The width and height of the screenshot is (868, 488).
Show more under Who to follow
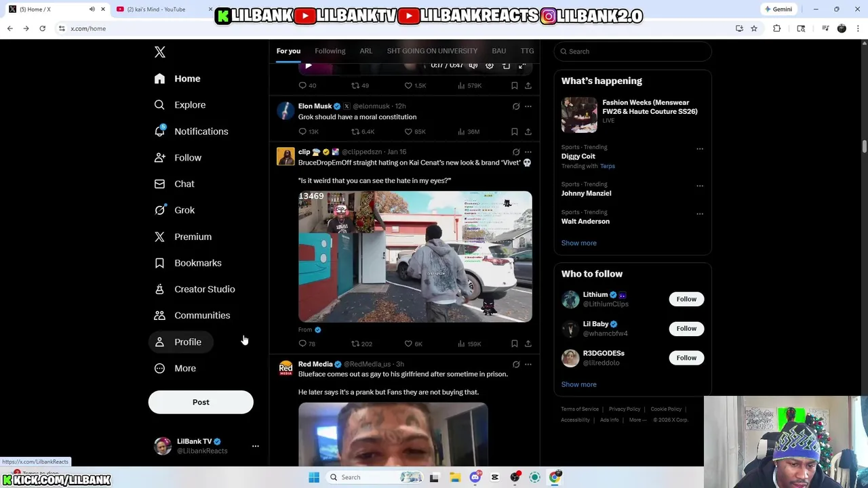click(x=578, y=385)
